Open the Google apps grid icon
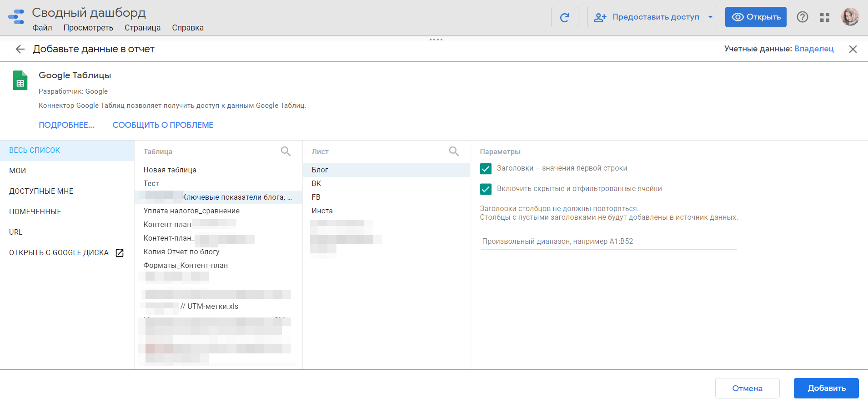868x408 pixels. (825, 17)
